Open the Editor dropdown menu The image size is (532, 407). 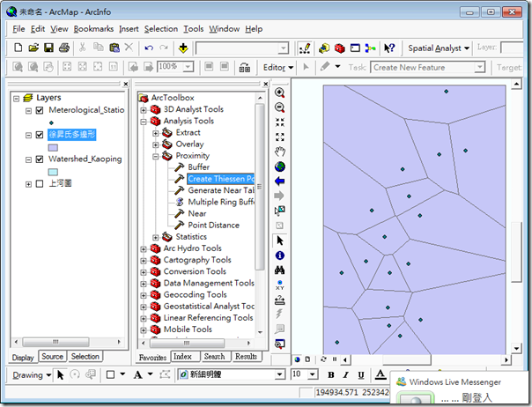pos(277,68)
